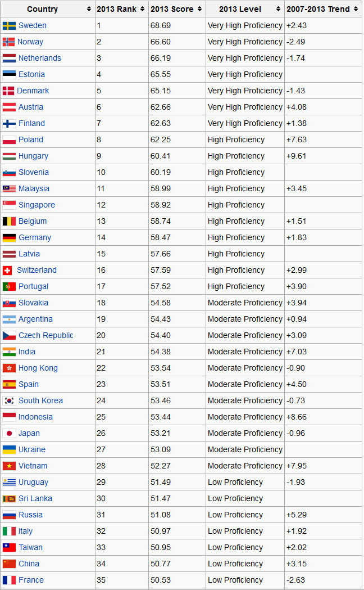Viewport: 364px width, 590px height.
Task: Open the Sweden link
Action: (x=33, y=25)
